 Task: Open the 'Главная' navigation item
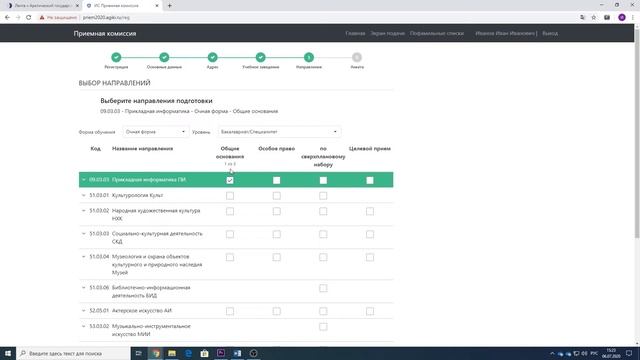pos(355,33)
